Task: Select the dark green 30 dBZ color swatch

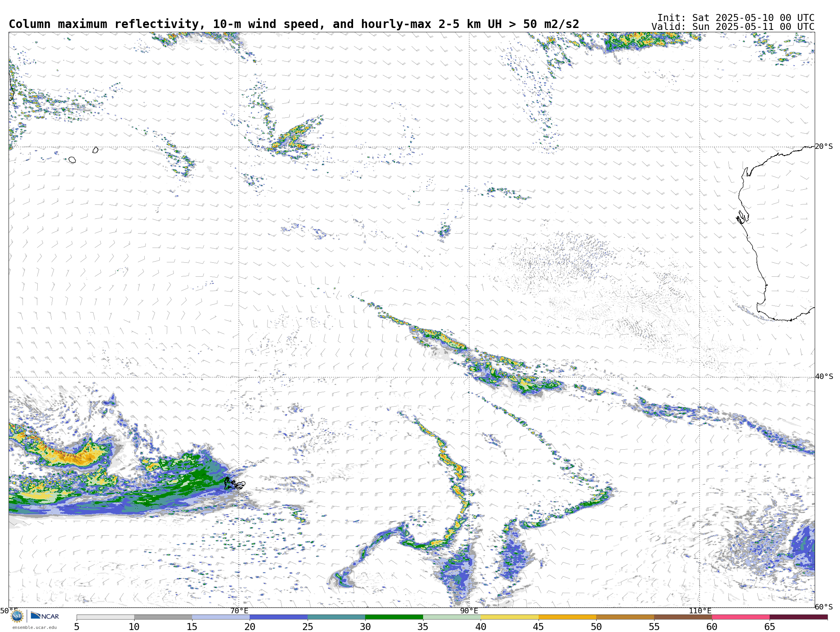Action: pyautogui.click(x=394, y=617)
